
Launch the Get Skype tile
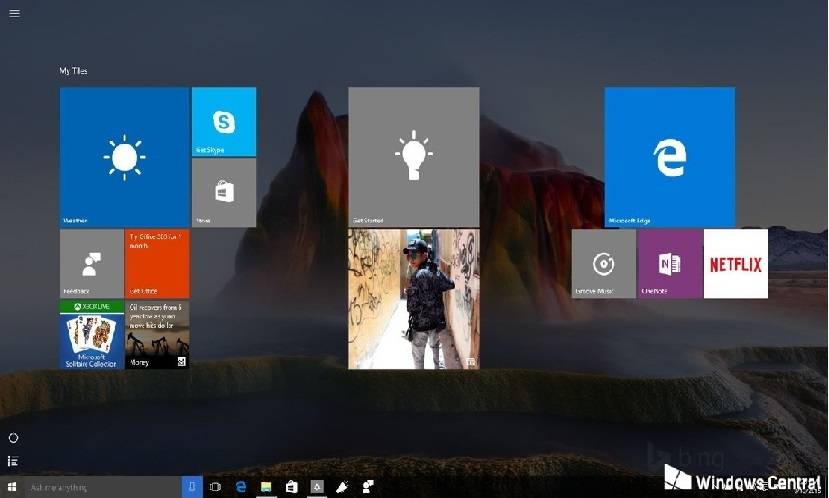pyautogui.click(x=223, y=121)
